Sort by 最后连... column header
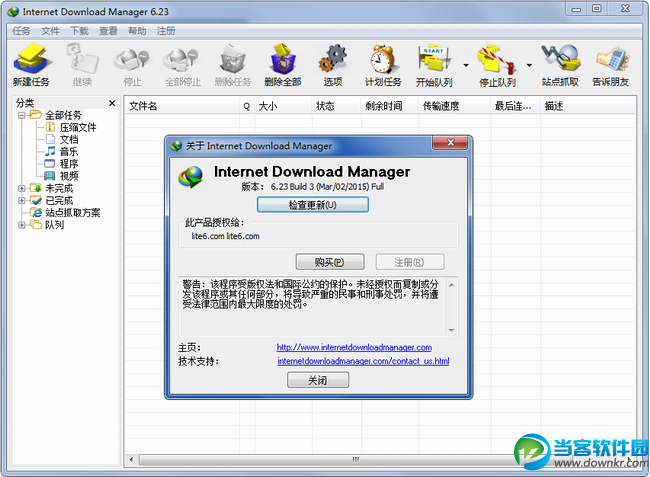 coord(516,106)
